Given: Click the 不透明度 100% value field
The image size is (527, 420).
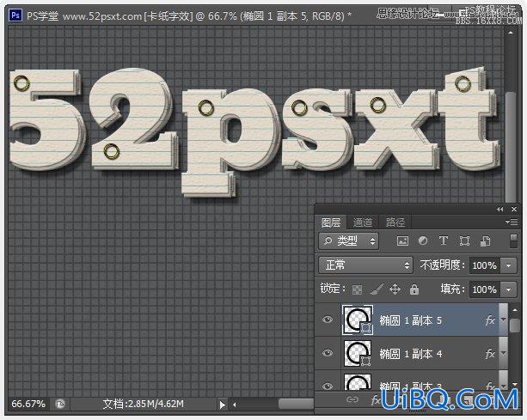Looking at the screenshot, I should pyautogui.click(x=484, y=265).
